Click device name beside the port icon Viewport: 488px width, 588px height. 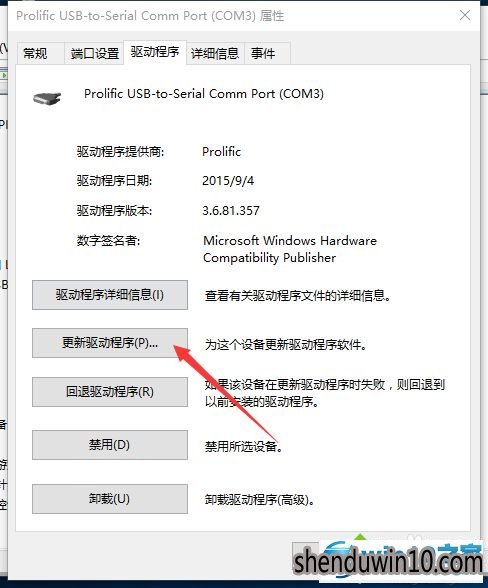[204, 94]
